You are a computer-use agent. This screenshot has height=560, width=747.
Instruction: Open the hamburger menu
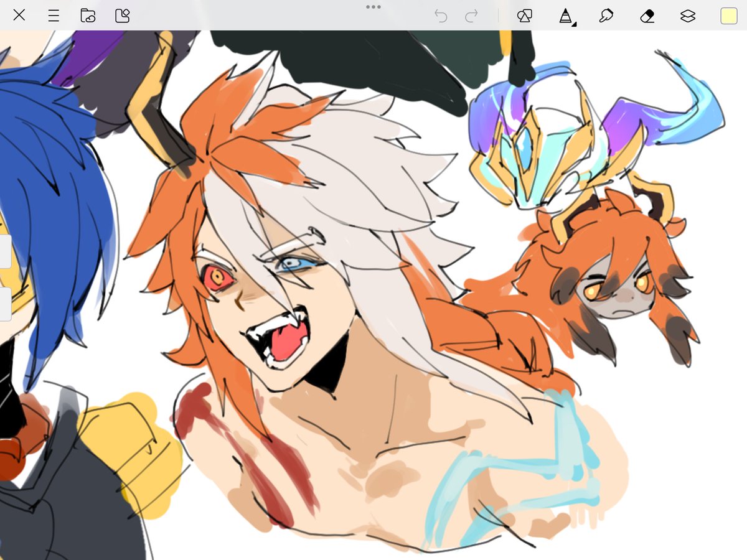click(54, 16)
